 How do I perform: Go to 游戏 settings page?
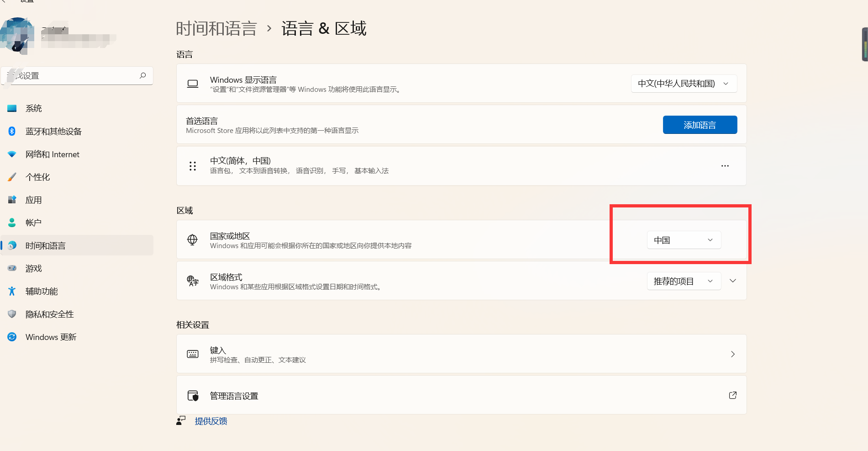(77, 268)
